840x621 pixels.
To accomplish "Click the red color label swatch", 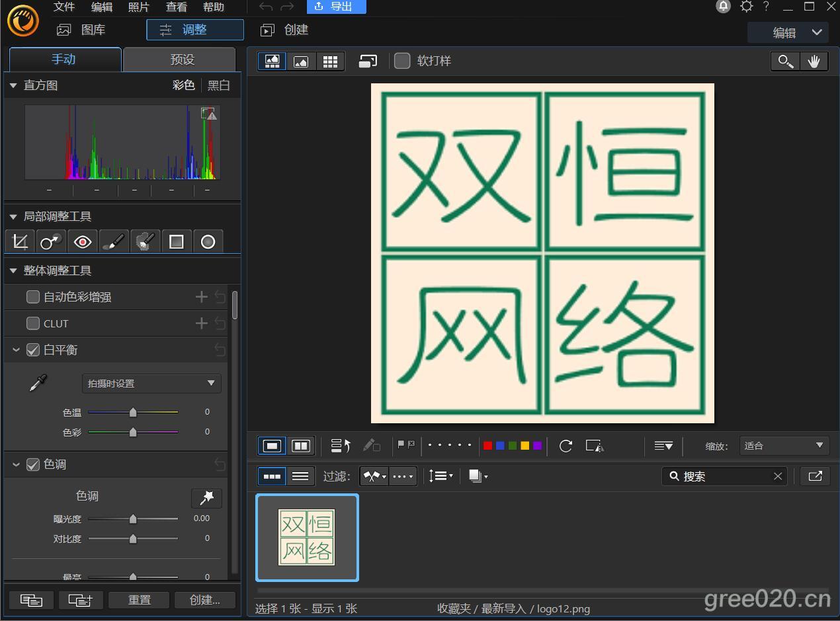I will tap(488, 446).
